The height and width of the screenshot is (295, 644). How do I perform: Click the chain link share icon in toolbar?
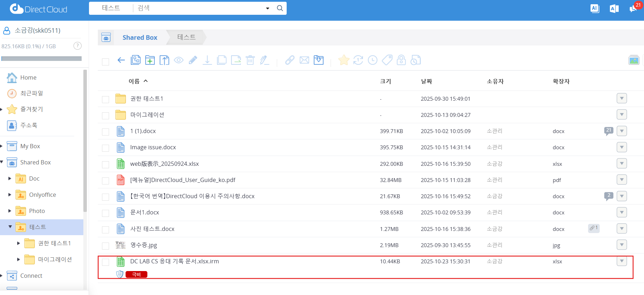click(x=290, y=60)
